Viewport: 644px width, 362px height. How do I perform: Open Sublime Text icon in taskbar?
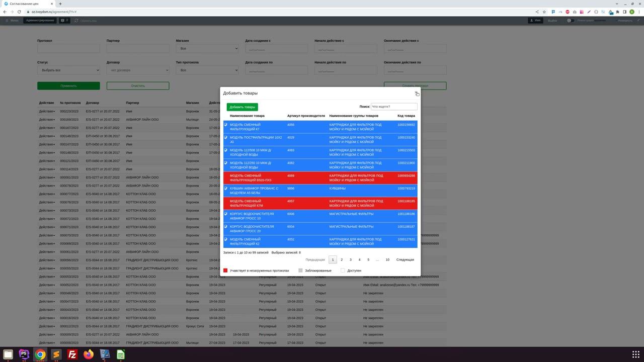click(x=56, y=354)
